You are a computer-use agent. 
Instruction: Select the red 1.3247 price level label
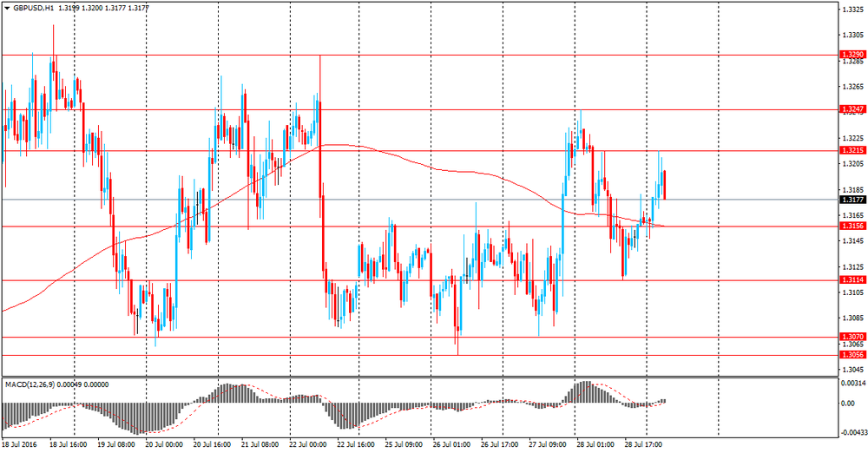(852, 109)
